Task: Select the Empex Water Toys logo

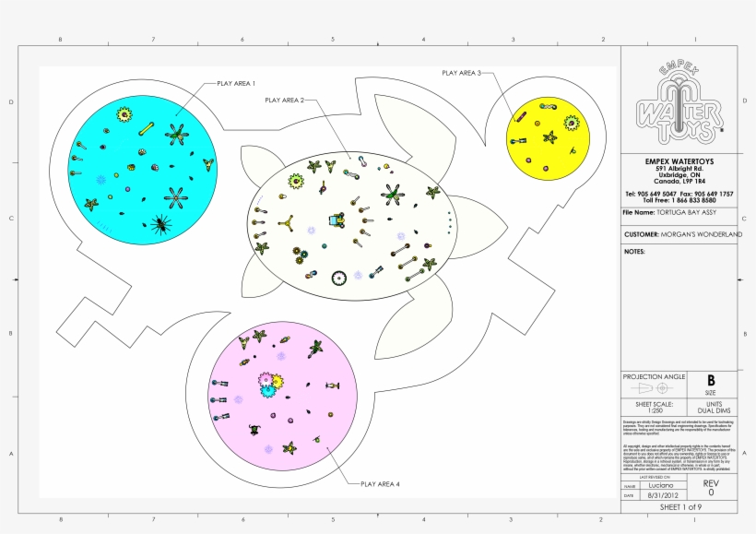Action: [679, 108]
